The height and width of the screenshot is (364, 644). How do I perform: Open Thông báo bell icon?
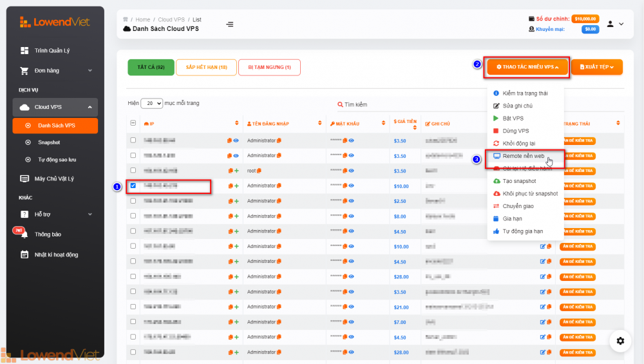point(24,235)
